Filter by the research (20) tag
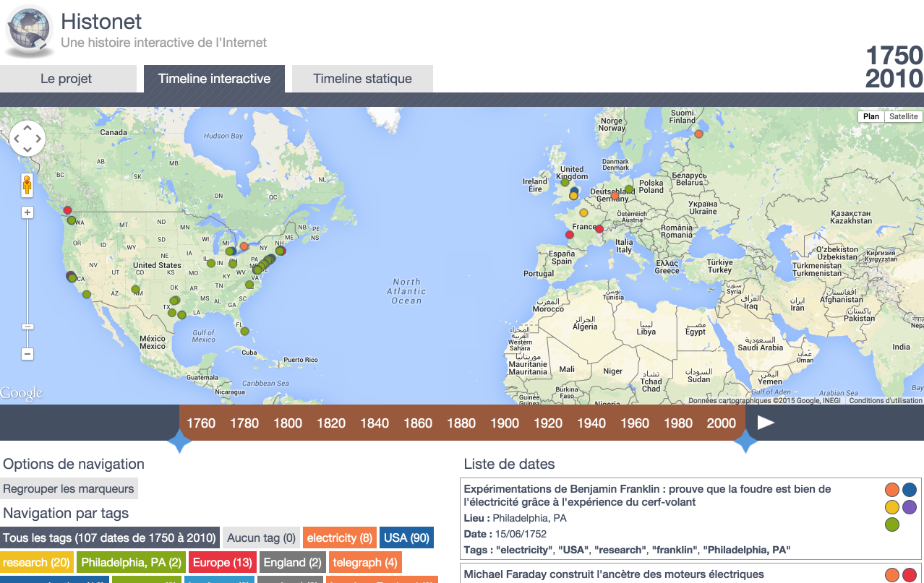 [35, 562]
